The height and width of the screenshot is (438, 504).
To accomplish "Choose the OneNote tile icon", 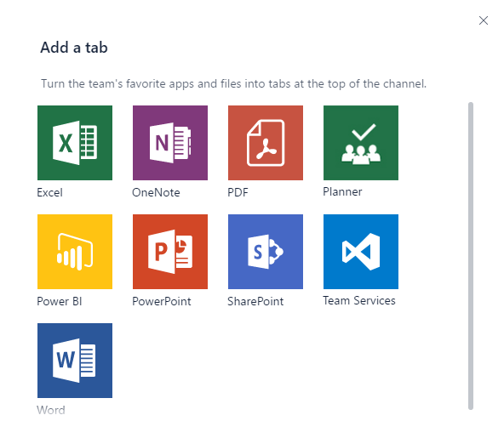I will coord(170,143).
